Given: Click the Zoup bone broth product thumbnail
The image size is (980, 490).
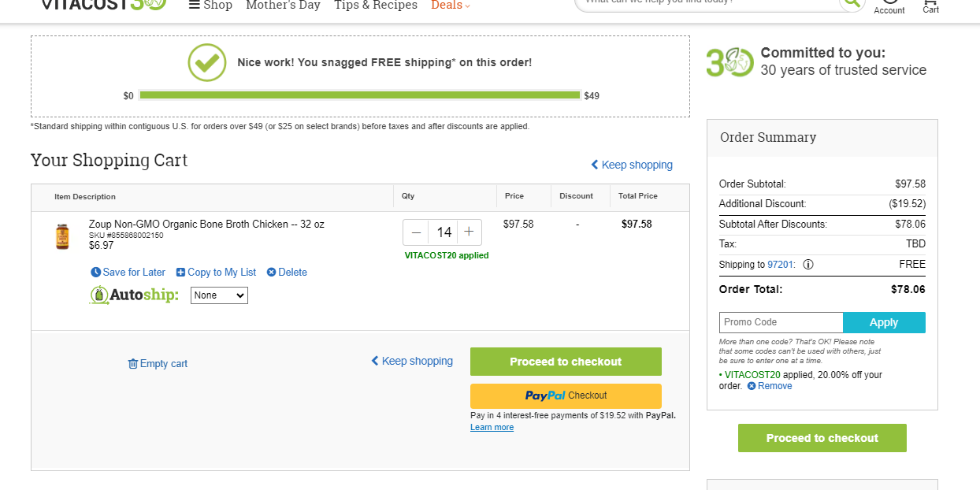Looking at the screenshot, I should 62,236.
